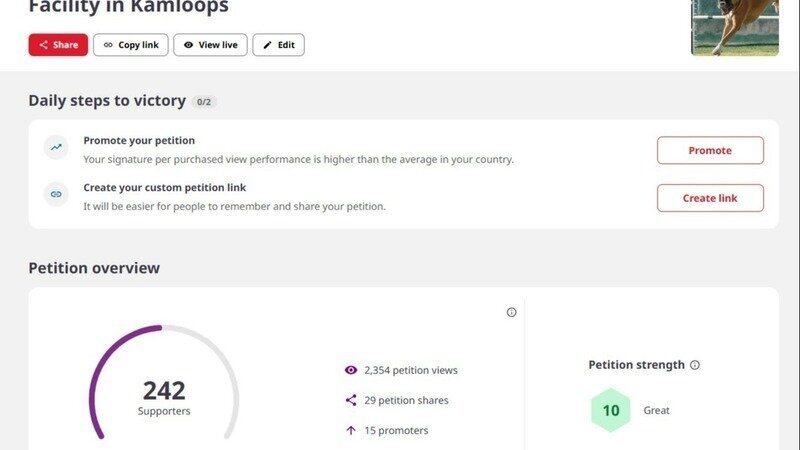Click the info icon next to Petition strength
The height and width of the screenshot is (450, 800).
pos(695,365)
